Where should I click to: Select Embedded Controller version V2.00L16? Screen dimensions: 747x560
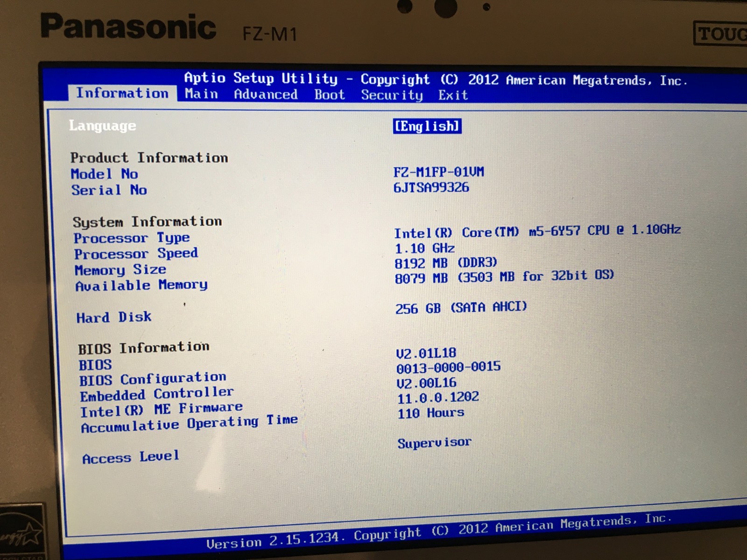(x=427, y=383)
